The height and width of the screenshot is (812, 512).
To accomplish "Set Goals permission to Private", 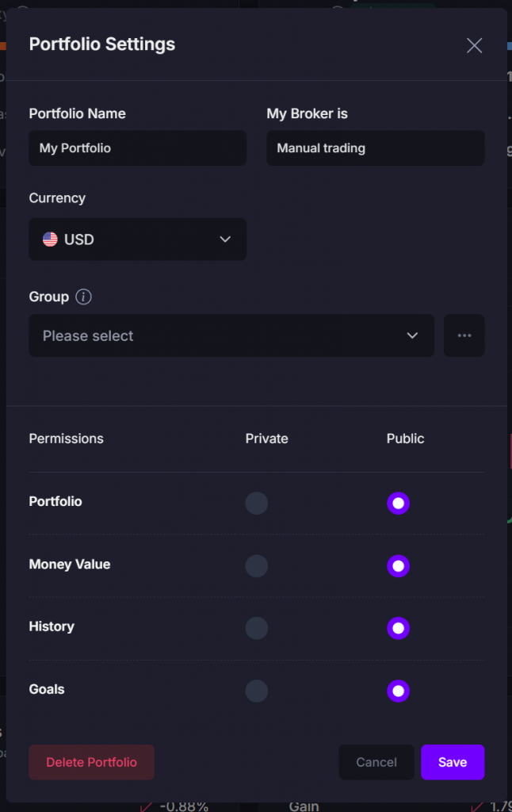I will pyautogui.click(x=257, y=691).
